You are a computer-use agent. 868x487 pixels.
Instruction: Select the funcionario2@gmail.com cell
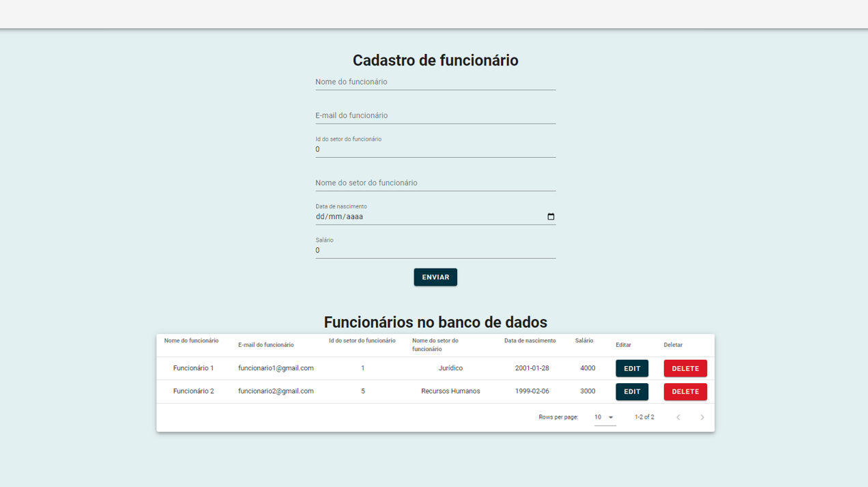pyautogui.click(x=276, y=391)
